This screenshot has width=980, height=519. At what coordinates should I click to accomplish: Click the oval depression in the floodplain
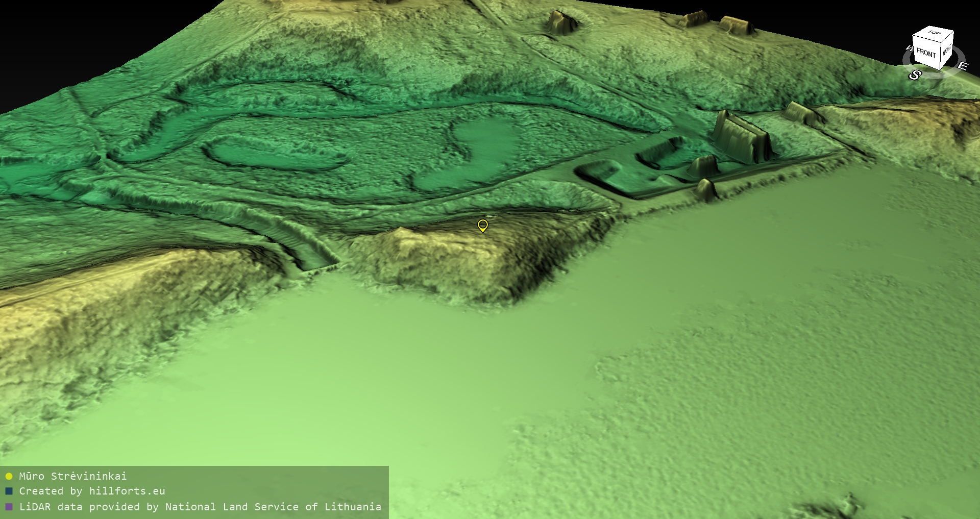coord(271,156)
